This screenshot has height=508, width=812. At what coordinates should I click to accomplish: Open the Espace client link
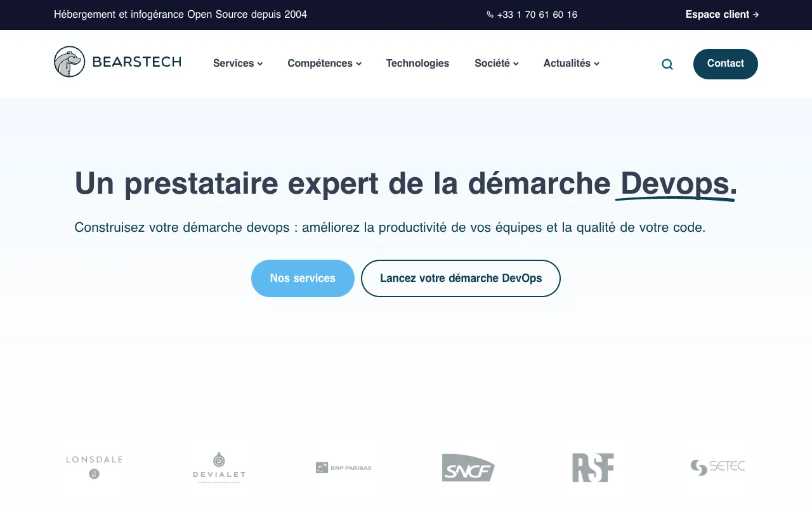(722, 14)
